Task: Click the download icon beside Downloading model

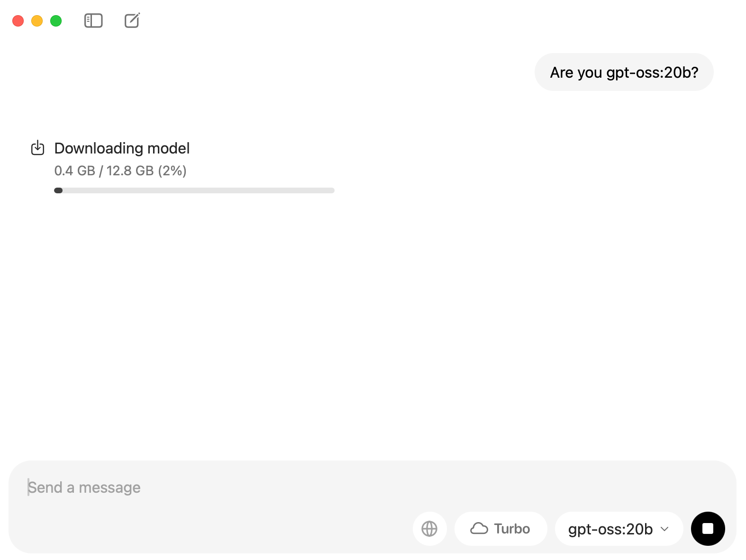Action: (x=37, y=148)
